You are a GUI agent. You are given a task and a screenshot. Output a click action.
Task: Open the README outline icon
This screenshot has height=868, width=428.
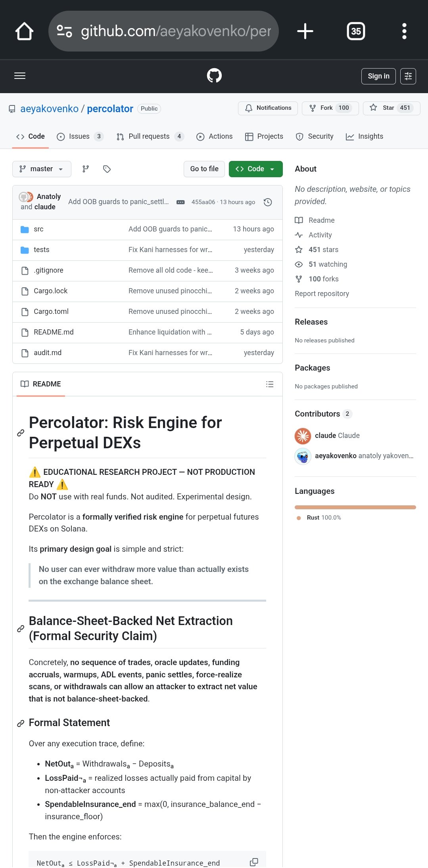point(270,384)
